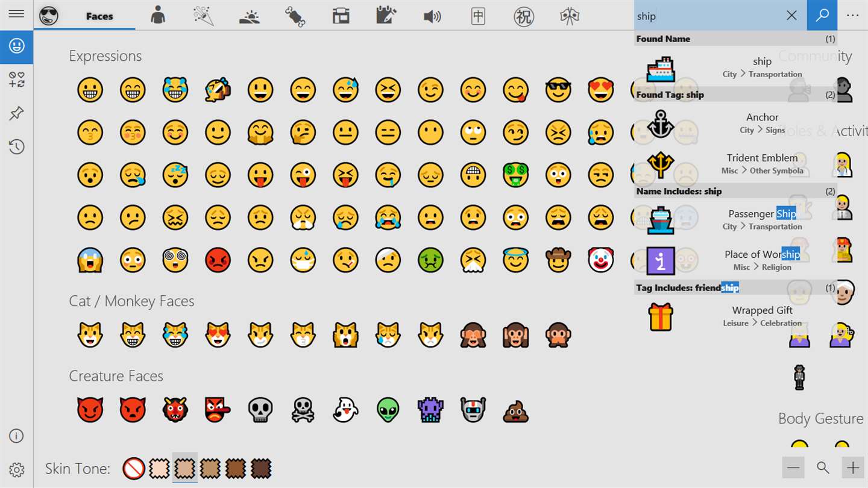Viewport: 868px width, 488px height.
Task: Open the sunrise nature category tab
Action: coord(250,16)
